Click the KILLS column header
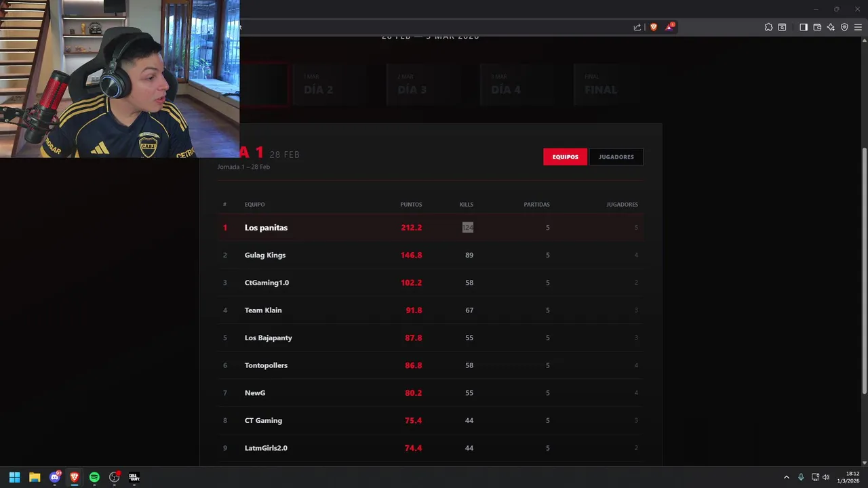This screenshot has height=488, width=868. (467, 204)
